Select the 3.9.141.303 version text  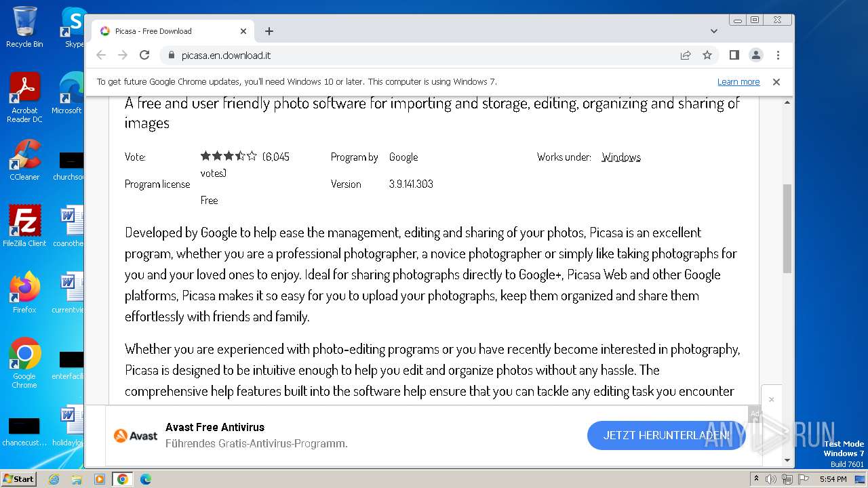click(x=411, y=184)
